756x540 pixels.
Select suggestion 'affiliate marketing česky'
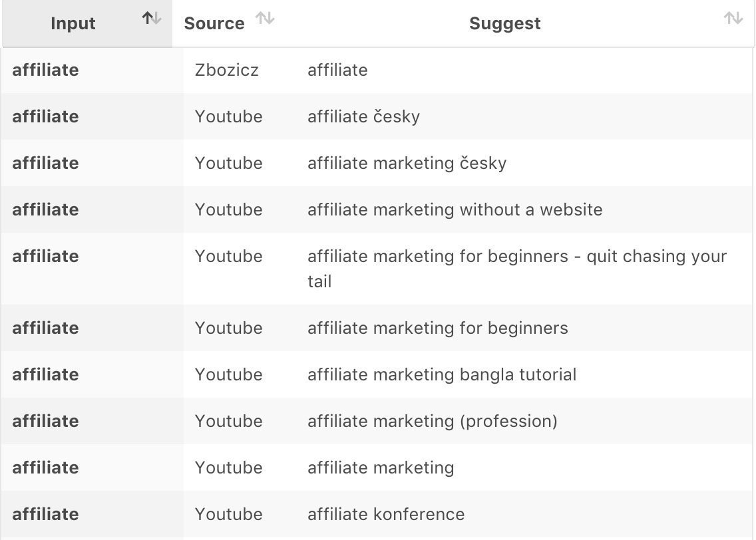[x=407, y=164]
